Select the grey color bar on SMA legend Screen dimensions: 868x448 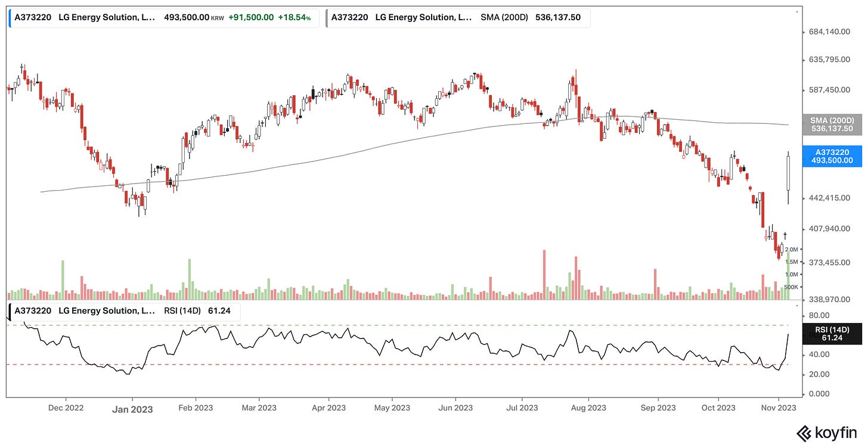327,18
